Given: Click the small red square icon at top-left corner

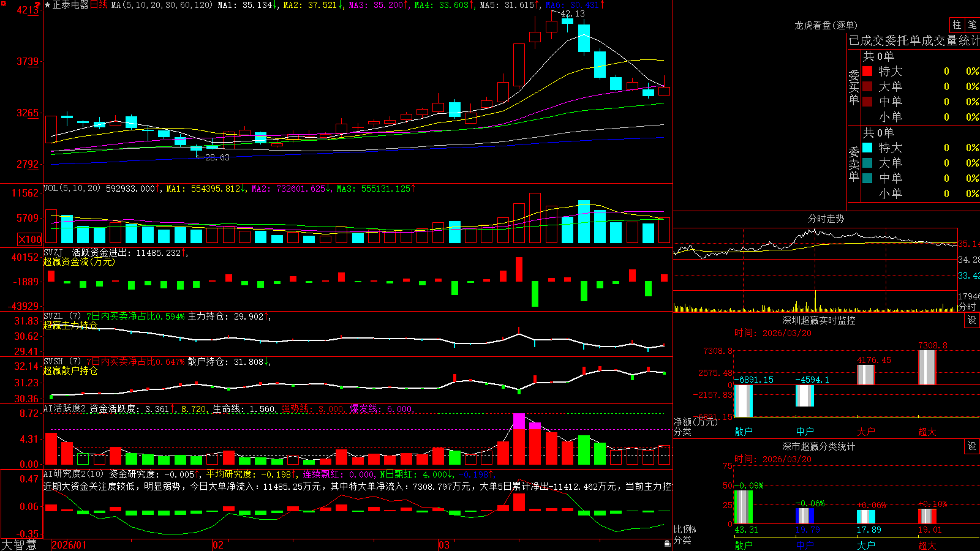Looking at the screenshot, I should coord(2,2).
